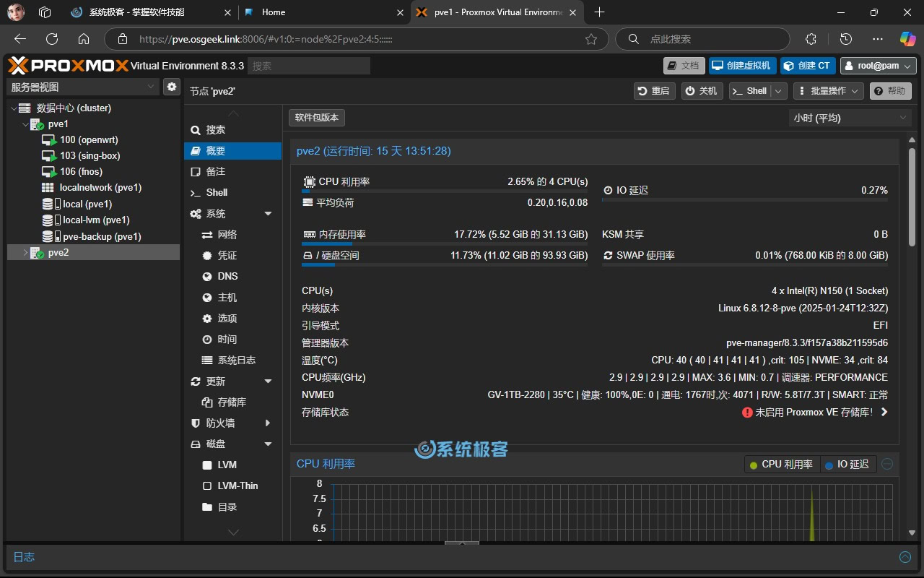924x578 pixels.
Task: Open the Network (网络) menu item
Action: tap(232, 235)
